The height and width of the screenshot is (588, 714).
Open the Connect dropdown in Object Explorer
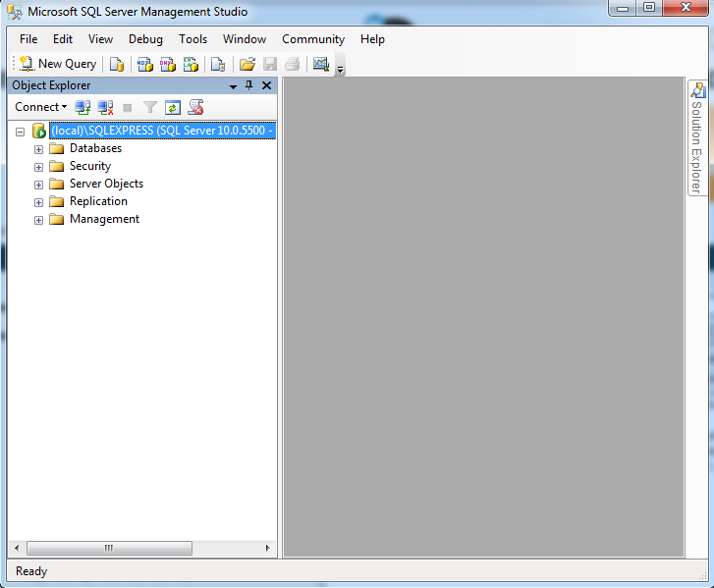(x=40, y=107)
